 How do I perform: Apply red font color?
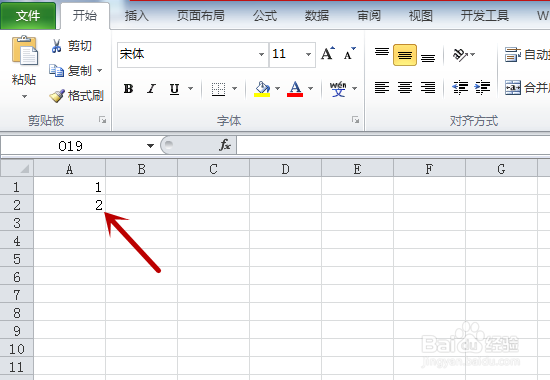pyautogui.click(x=295, y=89)
